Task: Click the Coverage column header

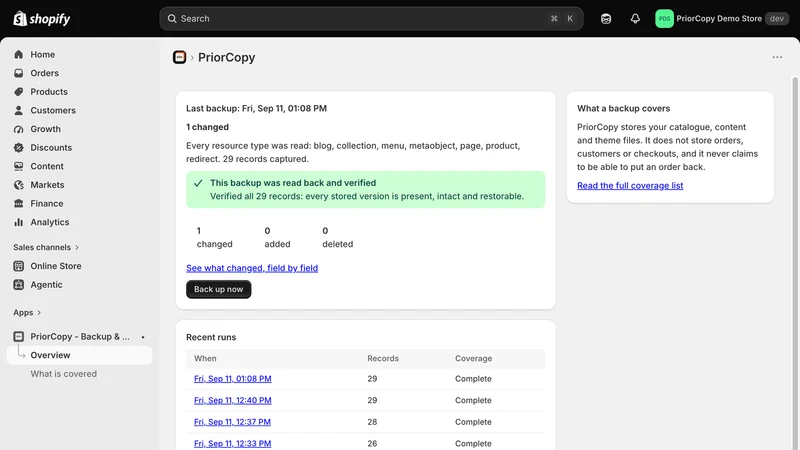Action: click(473, 359)
